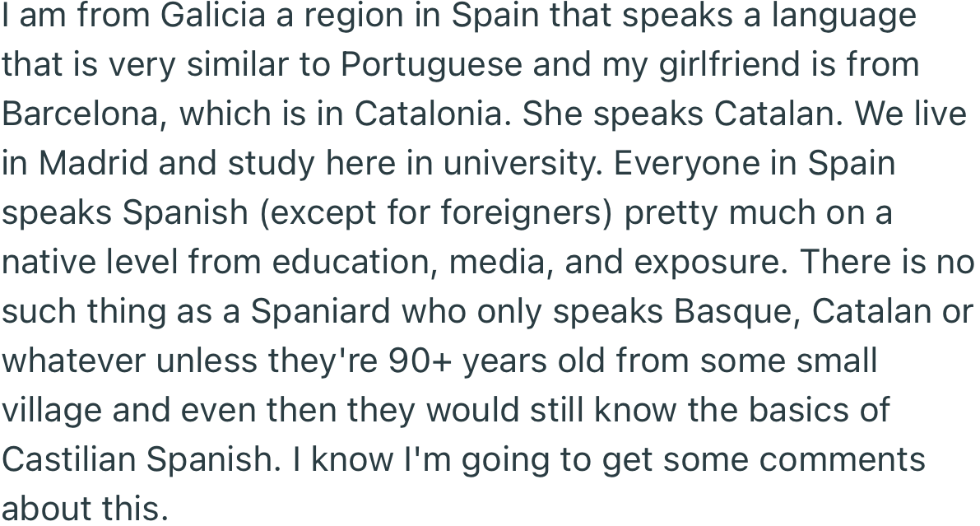The height and width of the screenshot is (526, 980).
Task: Click the word "Galicia" in first line
Action: [x=212, y=16]
